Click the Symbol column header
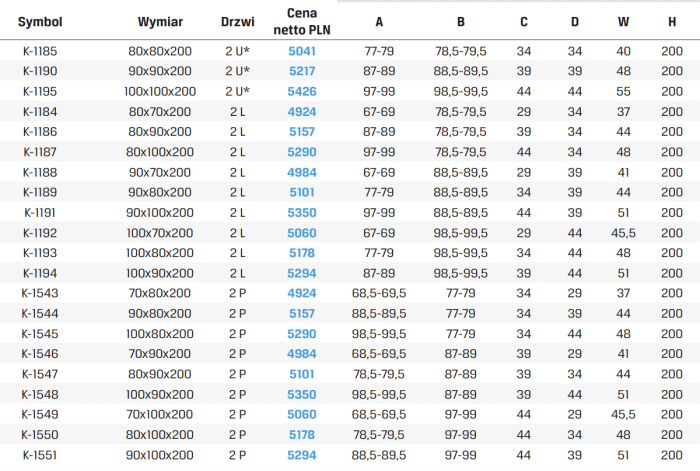The image size is (700, 471). [40, 22]
